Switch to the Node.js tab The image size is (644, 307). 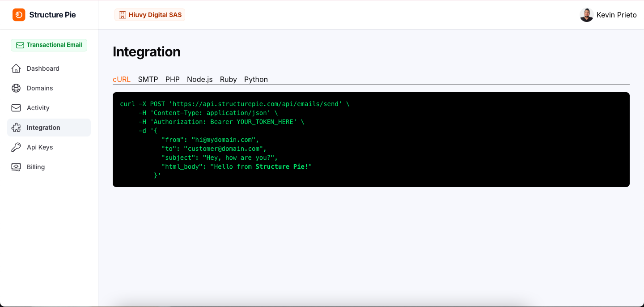tap(200, 79)
